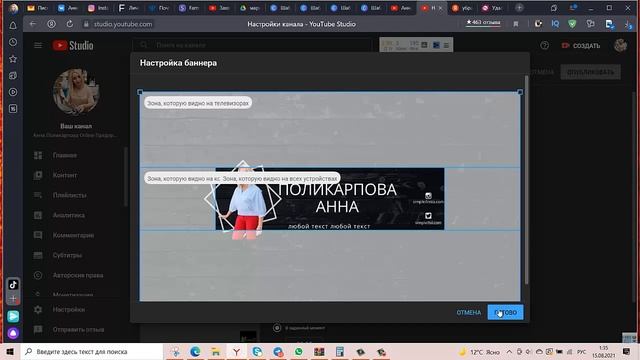Click the ПОЛИКАРПОВА АННА banner image
Screen dimensions: 640x360
tap(330, 199)
